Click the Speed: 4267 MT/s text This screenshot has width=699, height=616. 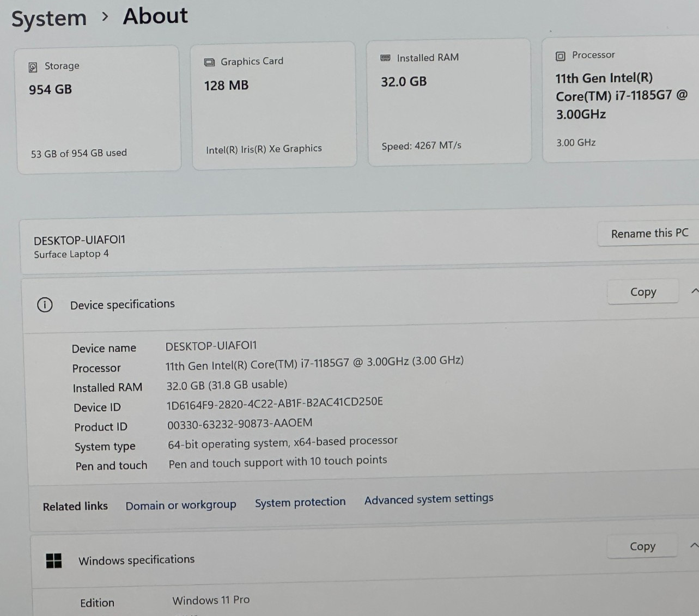[x=421, y=145]
